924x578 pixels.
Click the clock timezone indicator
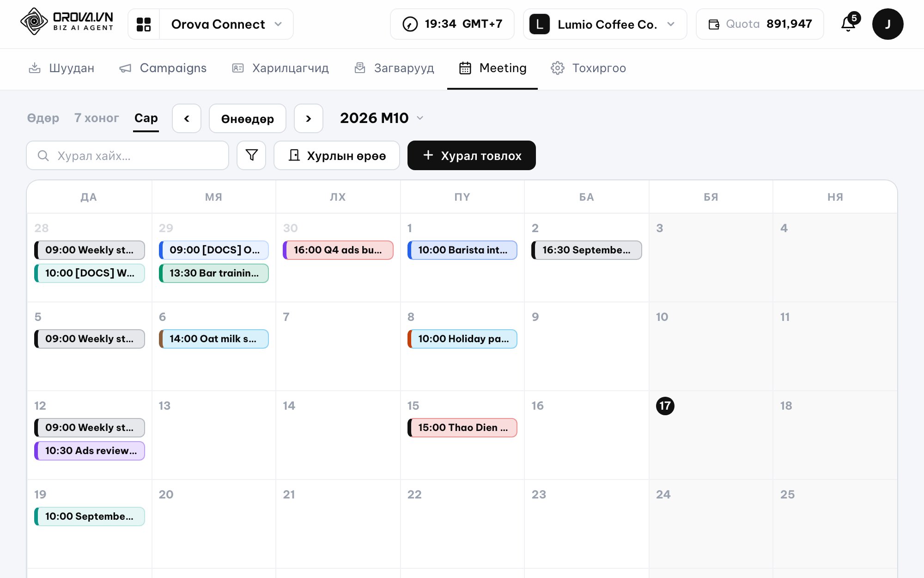[x=452, y=24]
